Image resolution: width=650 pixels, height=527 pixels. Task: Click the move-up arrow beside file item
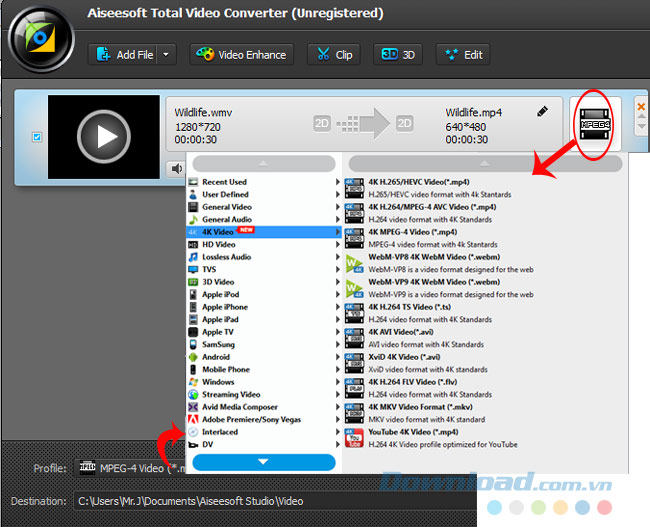641,117
